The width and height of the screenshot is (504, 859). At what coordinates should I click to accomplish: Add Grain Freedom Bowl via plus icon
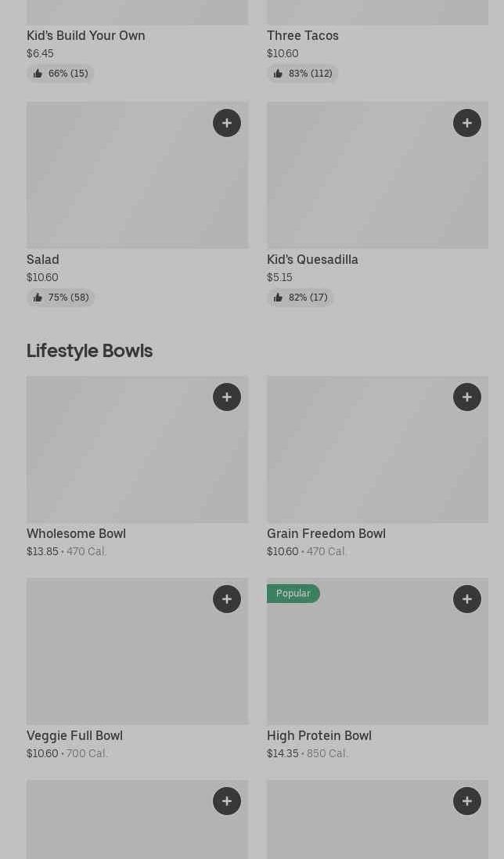coord(467,397)
